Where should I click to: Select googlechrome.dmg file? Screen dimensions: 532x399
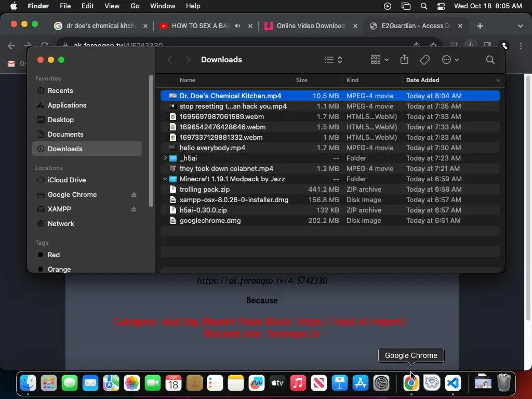(330, 220)
